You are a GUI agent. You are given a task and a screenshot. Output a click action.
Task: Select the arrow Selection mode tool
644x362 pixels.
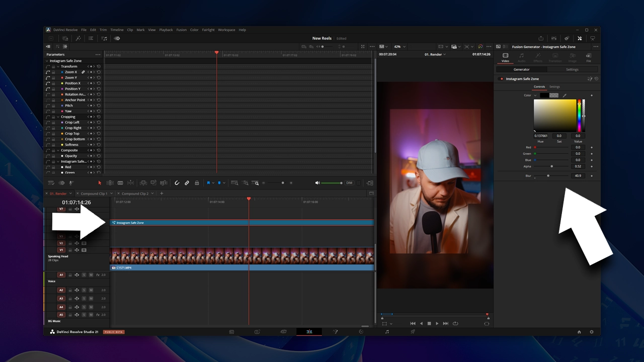[x=100, y=183]
